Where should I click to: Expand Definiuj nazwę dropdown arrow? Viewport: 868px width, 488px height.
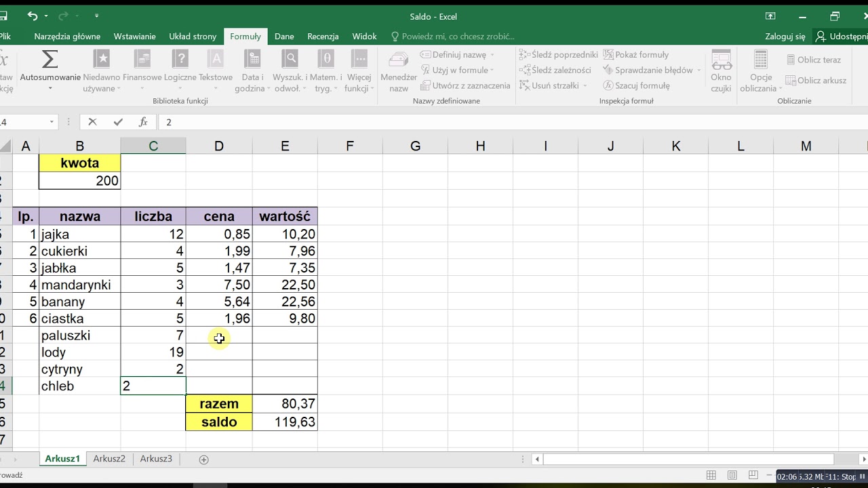pos(492,55)
